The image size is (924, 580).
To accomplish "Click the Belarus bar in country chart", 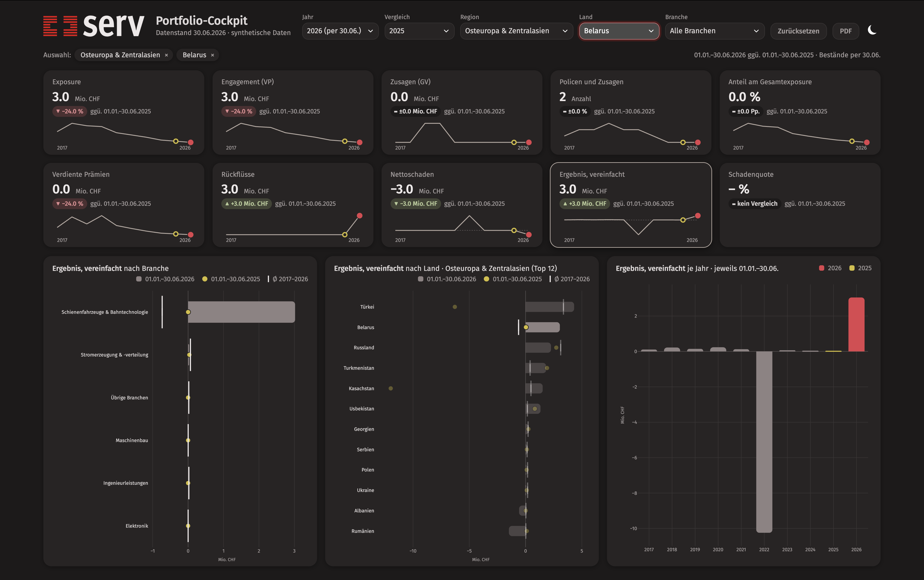I will click(x=543, y=327).
